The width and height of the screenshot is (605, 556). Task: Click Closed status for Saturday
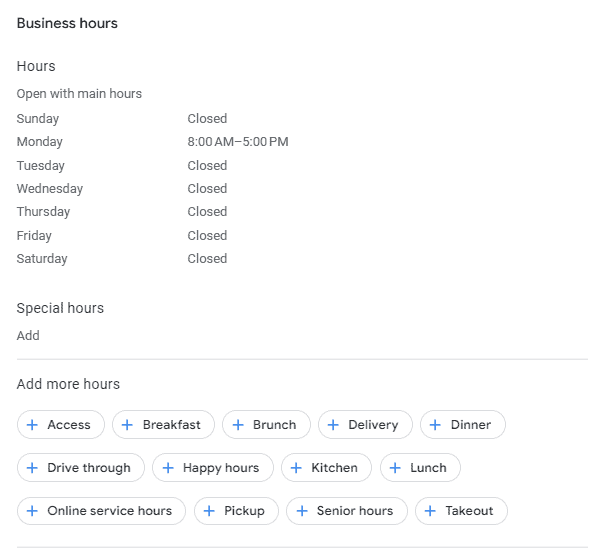click(x=207, y=259)
